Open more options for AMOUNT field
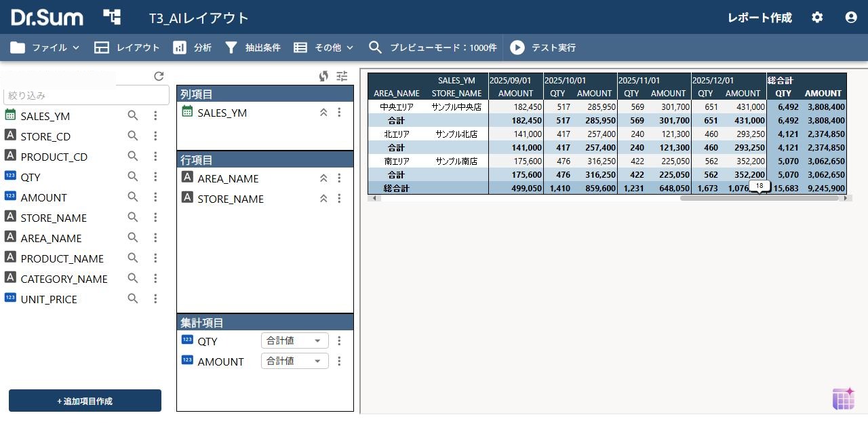Viewport: 868px width, 428px height. tap(155, 197)
